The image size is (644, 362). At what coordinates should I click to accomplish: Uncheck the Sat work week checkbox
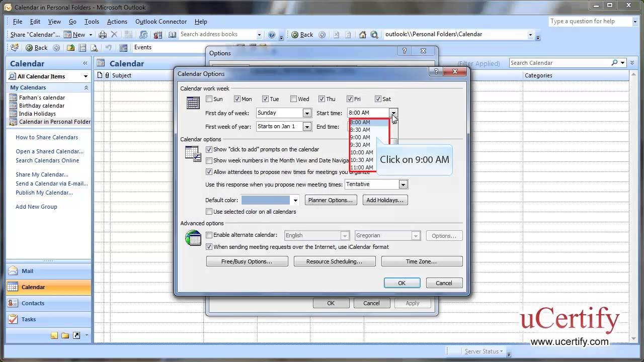pos(378,99)
